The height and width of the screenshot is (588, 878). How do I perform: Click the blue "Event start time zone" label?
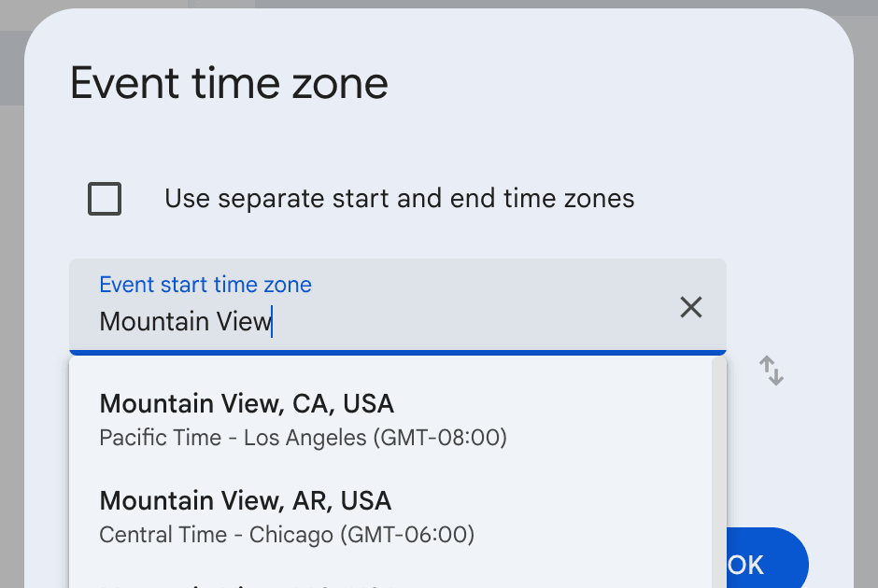tap(205, 285)
